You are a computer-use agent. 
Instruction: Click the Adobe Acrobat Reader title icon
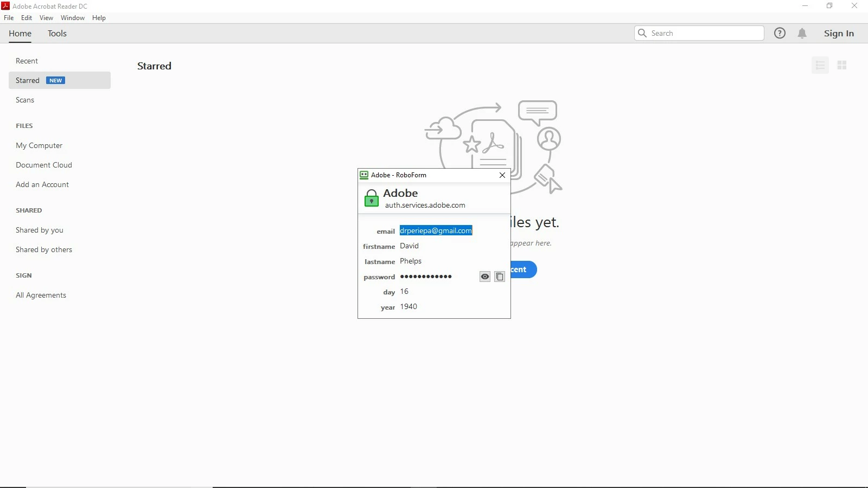pyautogui.click(x=5, y=6)
